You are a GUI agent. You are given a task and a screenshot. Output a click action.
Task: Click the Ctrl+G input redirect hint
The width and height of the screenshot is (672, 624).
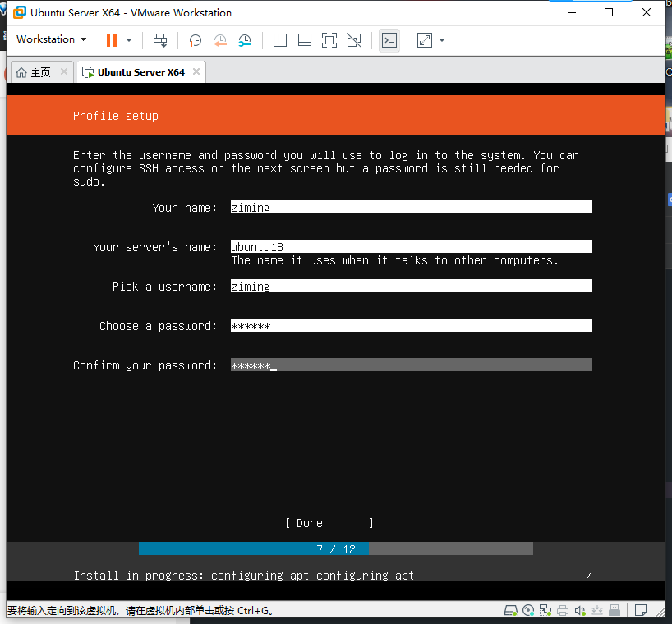coord(140,610)
